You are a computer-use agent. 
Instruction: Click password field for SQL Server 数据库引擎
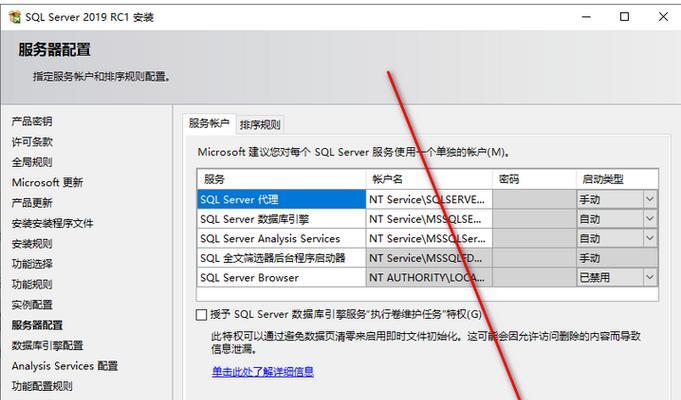[x=534, y=219]
